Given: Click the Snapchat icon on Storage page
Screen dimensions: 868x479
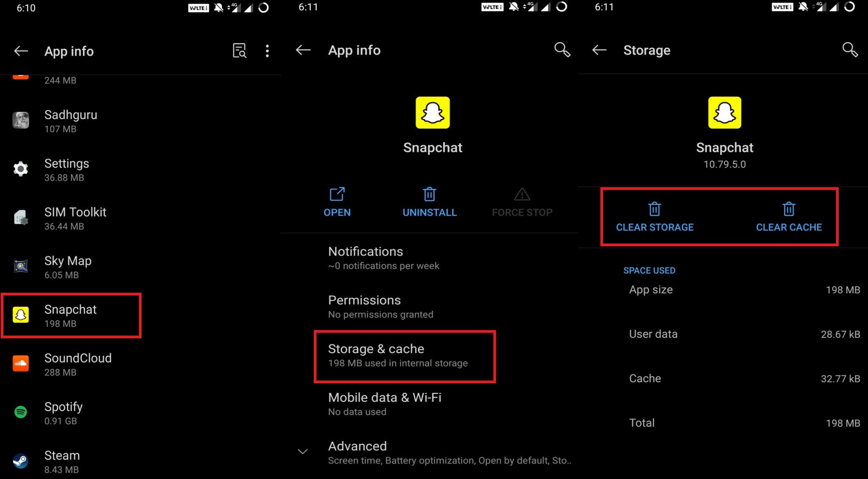Looking at the screenshot, I should 723,113.
